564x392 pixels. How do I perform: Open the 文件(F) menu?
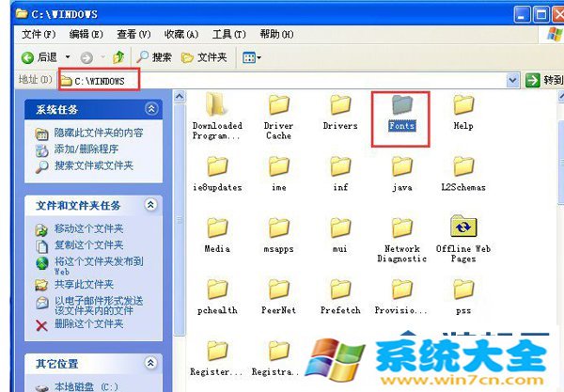(x=39, y=34)
